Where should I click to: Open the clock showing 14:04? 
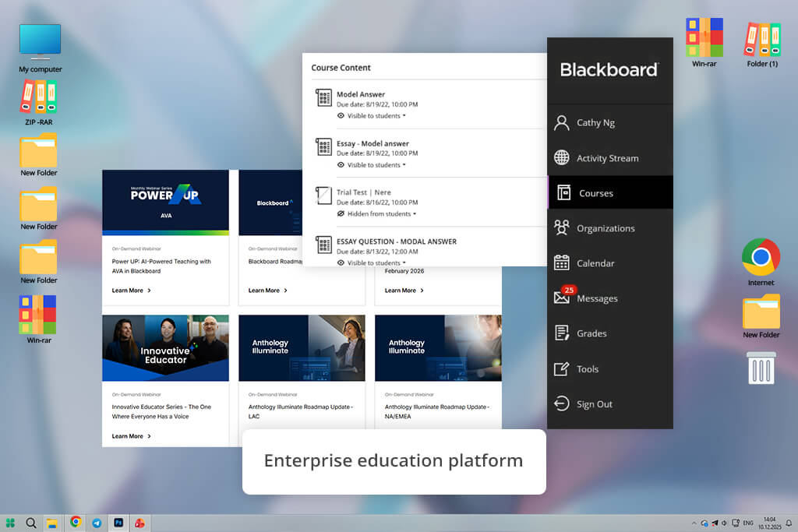click(769, 523)
